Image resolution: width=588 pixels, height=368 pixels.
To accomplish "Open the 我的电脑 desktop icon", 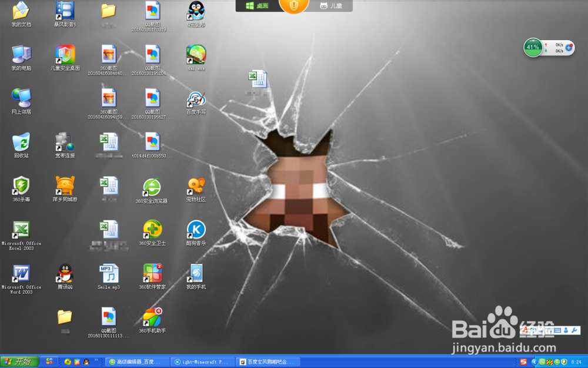I will coord(21,58).
